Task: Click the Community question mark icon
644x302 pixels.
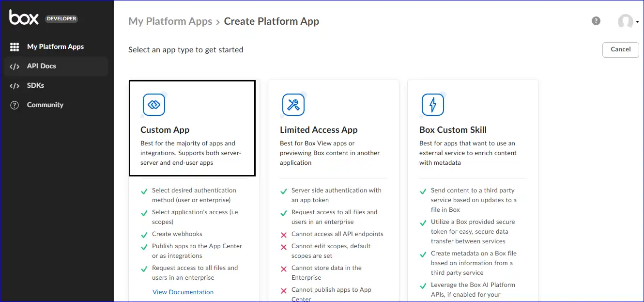Action: pos(15,105)
